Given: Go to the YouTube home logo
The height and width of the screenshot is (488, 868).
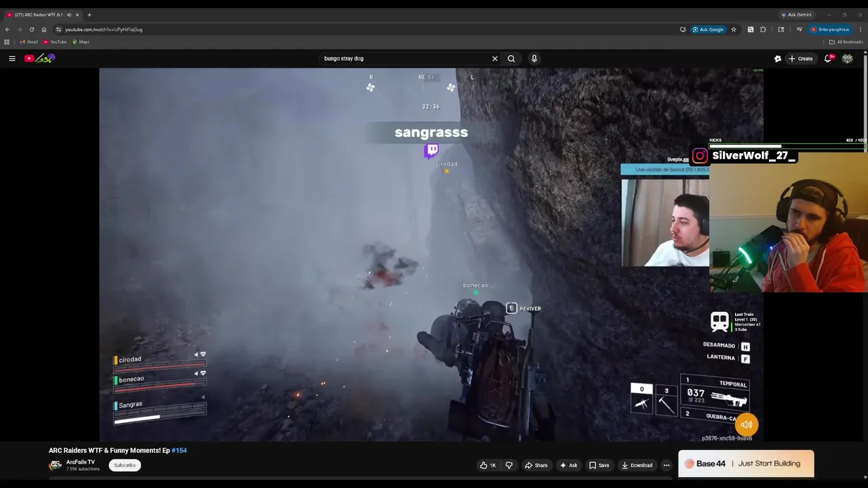Looking at the screenshot, I should click(39, 58).
